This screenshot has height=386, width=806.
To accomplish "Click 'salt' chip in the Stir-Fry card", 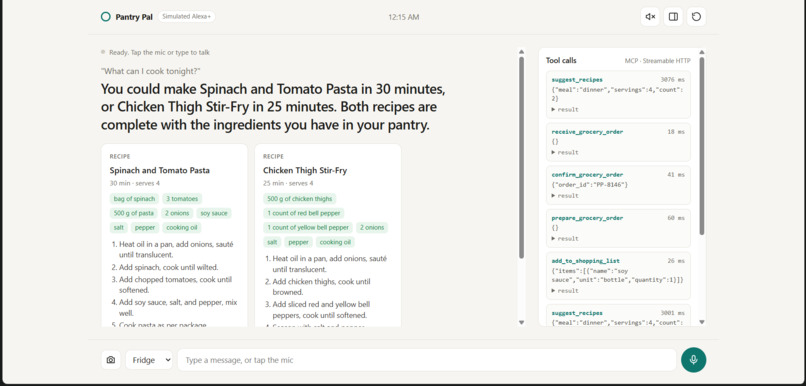I will 272,242.
